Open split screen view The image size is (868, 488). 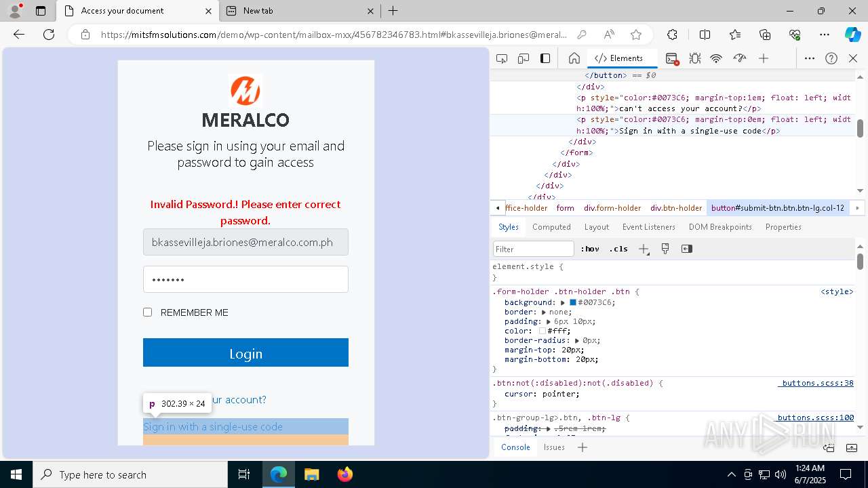coord(705,35)
